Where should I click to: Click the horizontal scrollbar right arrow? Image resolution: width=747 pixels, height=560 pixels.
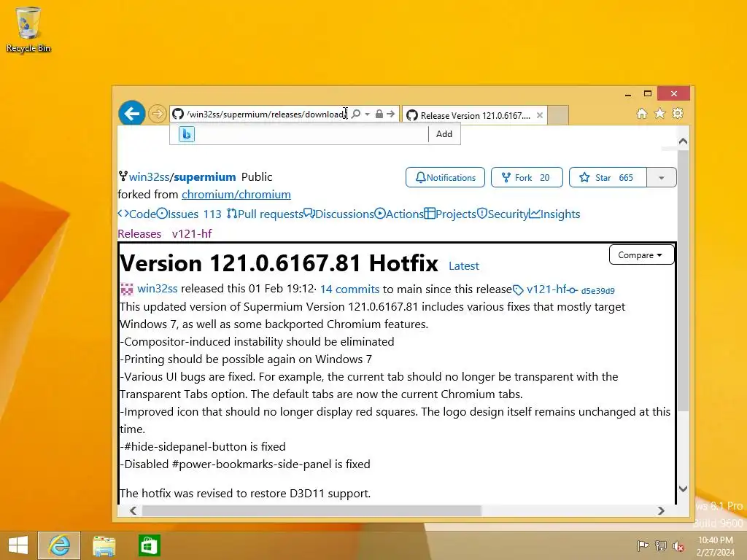click(661, 511)
